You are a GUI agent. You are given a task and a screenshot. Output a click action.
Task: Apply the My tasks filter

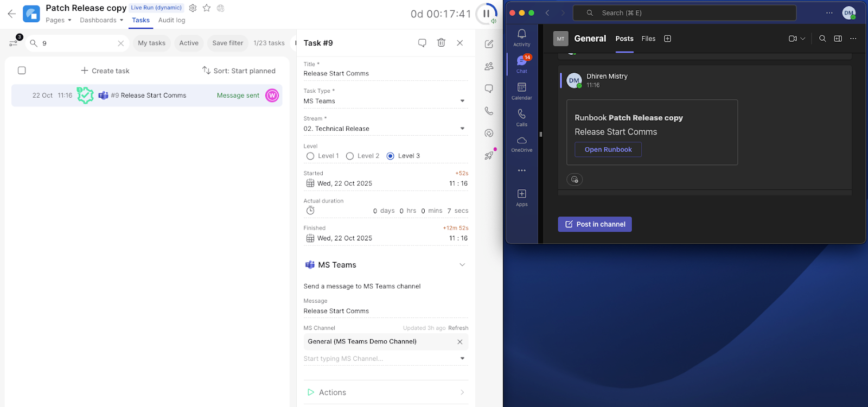point(151,43)
